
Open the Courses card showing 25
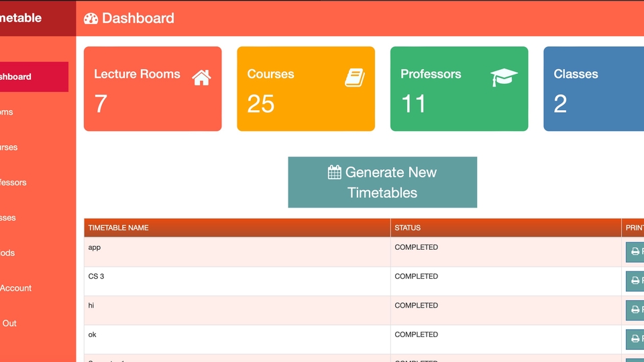coord(306,89)
